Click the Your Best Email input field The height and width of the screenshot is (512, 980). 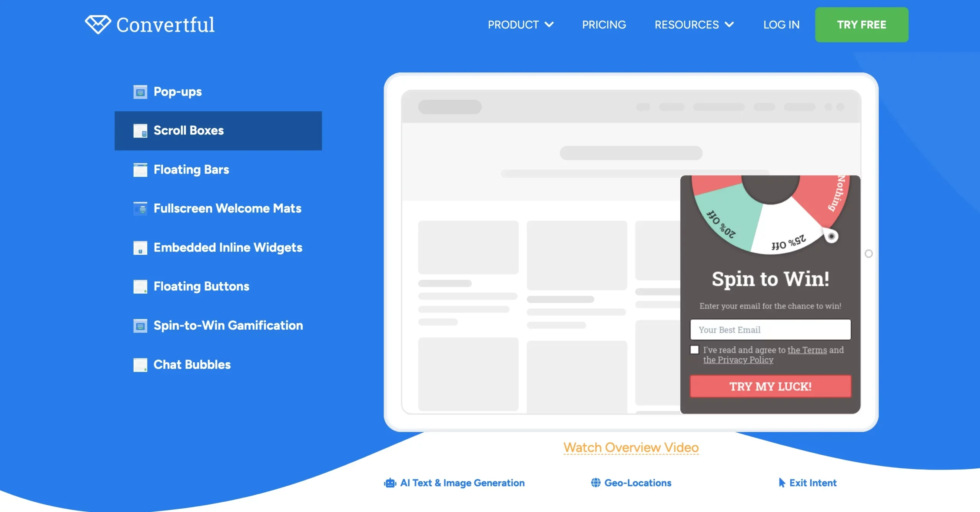(x=771, y=329)
